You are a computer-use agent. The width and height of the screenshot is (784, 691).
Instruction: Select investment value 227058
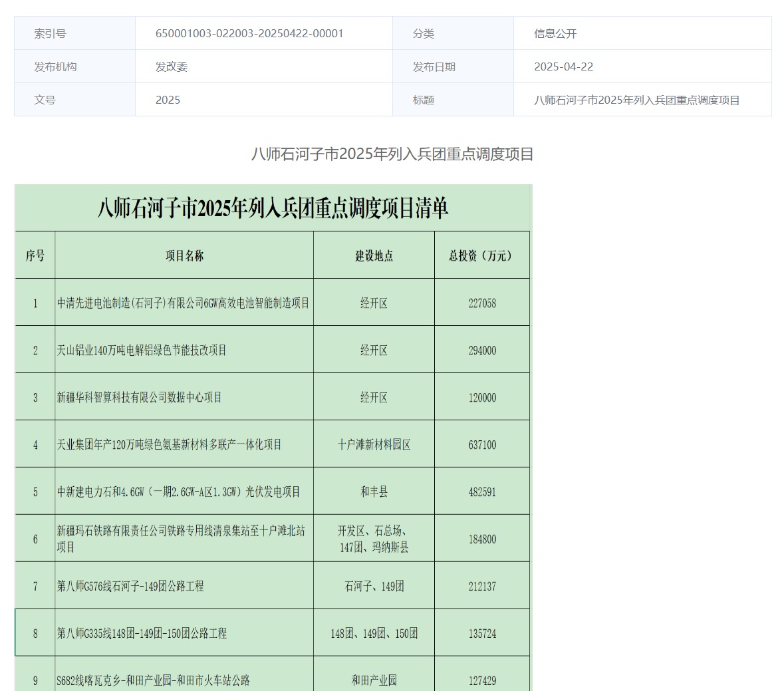click(x=482, y=303)
